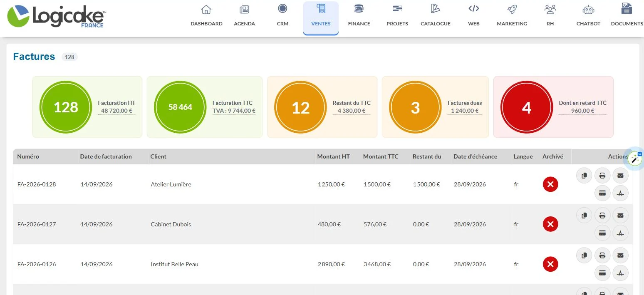This screenshot has width=644, height=295.
Task: Open the CRM module
Action: coord(282,16)
